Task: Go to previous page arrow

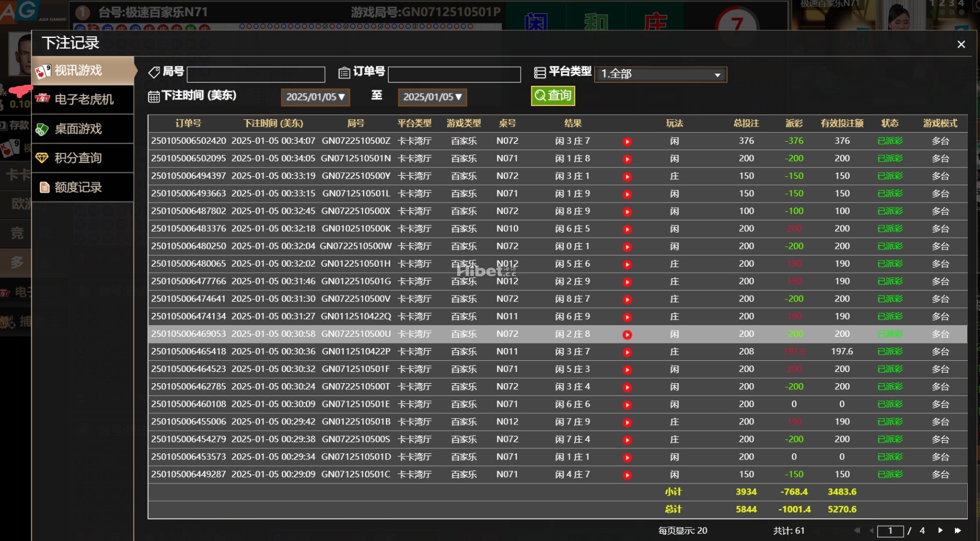Action: pos(871,530)
